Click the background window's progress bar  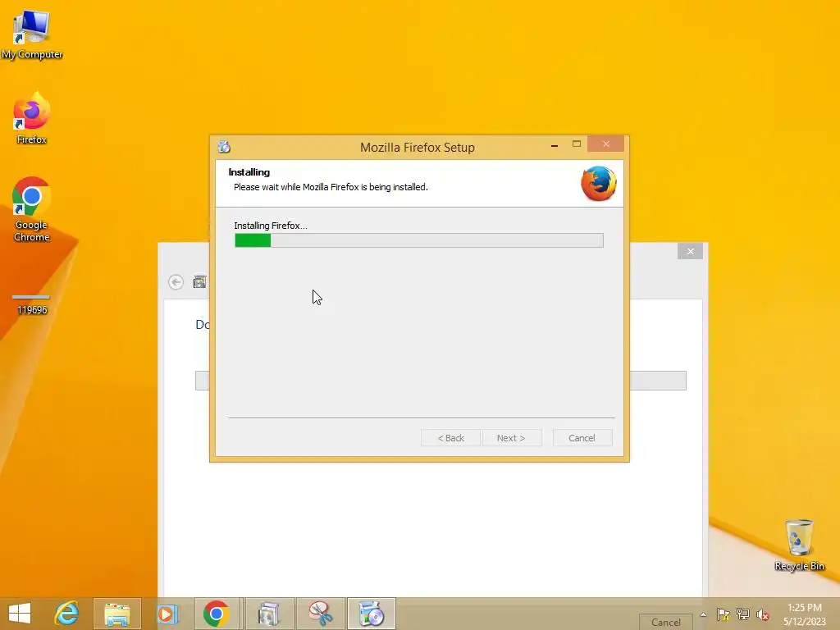pyautogui.click(x=658, y=381)
